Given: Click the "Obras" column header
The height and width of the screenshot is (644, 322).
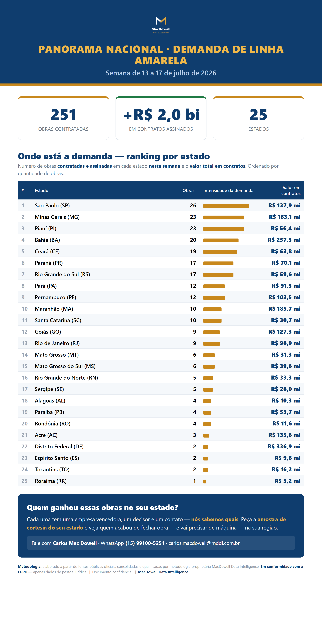Looking at the screenshot, I should tap(188, 191).
